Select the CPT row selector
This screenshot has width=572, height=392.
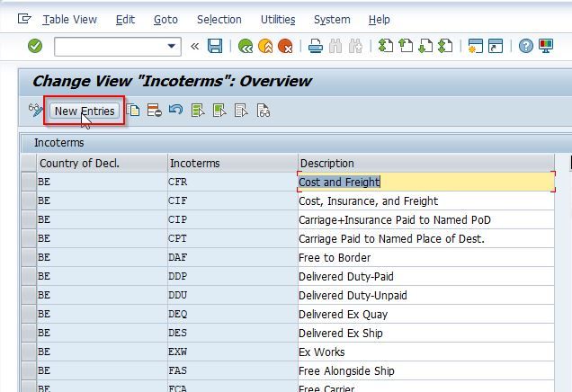tap(29, 238)
